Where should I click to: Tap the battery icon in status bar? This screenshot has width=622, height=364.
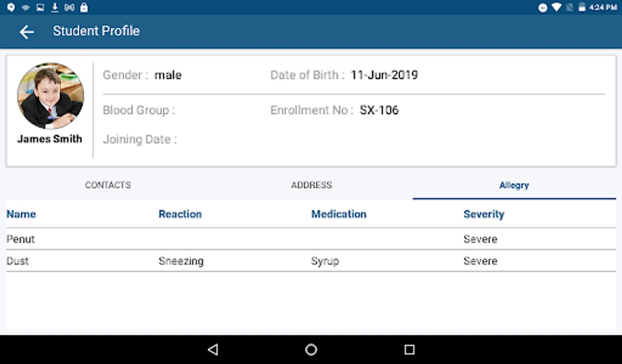[582, 7]
